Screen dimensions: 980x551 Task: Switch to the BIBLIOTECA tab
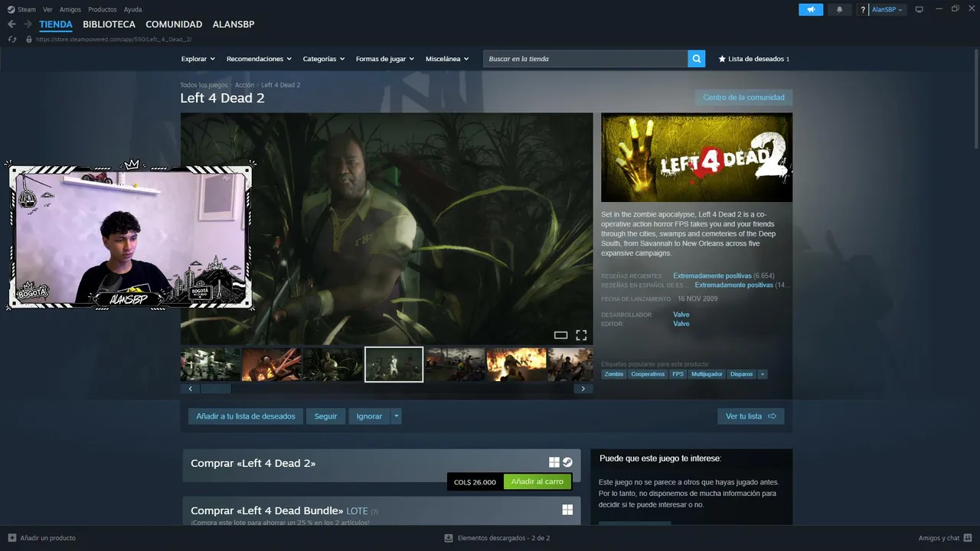pos(109,24)
